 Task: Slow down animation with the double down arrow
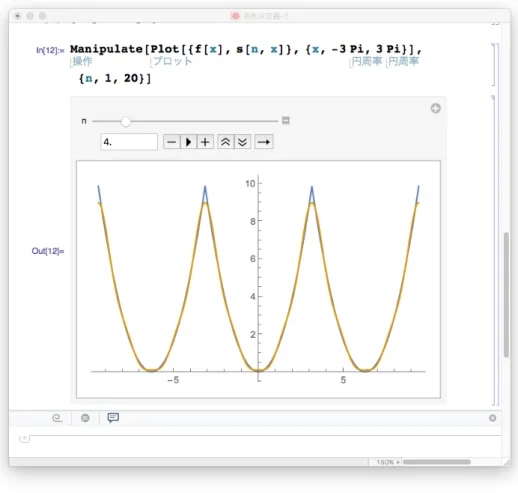coord(242,142)
